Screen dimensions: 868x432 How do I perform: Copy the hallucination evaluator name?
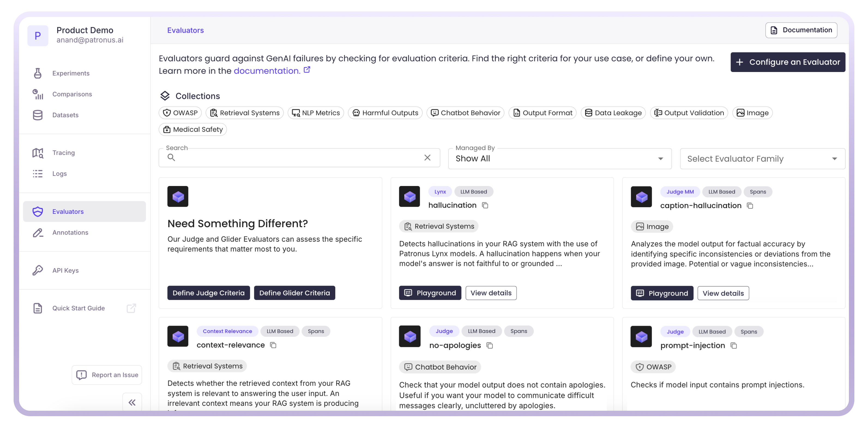pyautogui.click(x=485, y=205)
